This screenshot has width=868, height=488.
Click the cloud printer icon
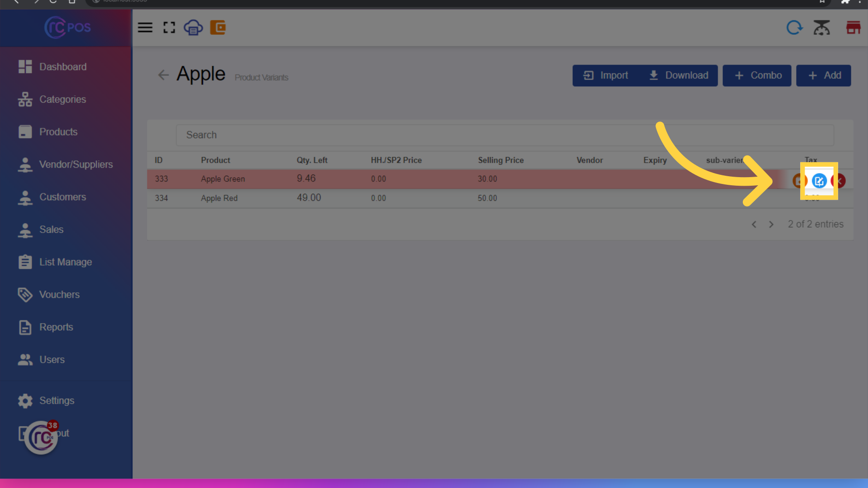[193, 28]
